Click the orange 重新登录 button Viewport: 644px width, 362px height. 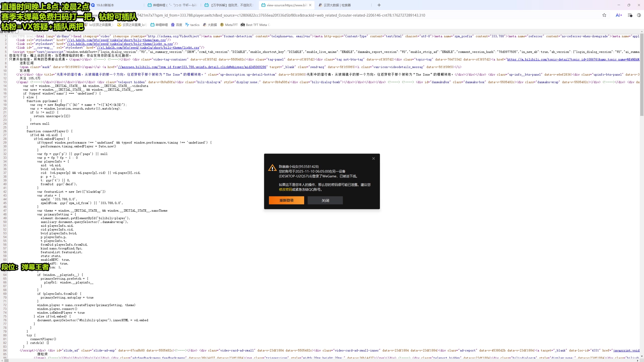click(286, 200)
